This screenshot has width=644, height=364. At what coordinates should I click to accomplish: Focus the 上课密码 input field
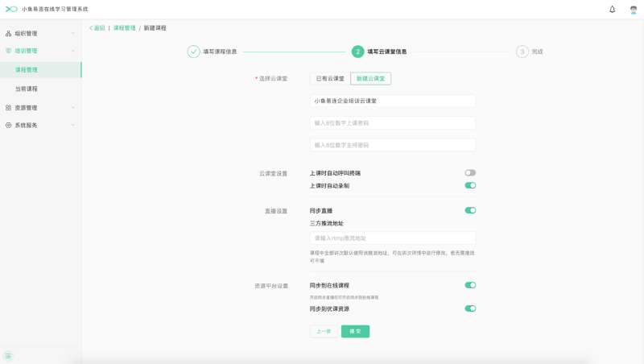[x=393, y=123]
